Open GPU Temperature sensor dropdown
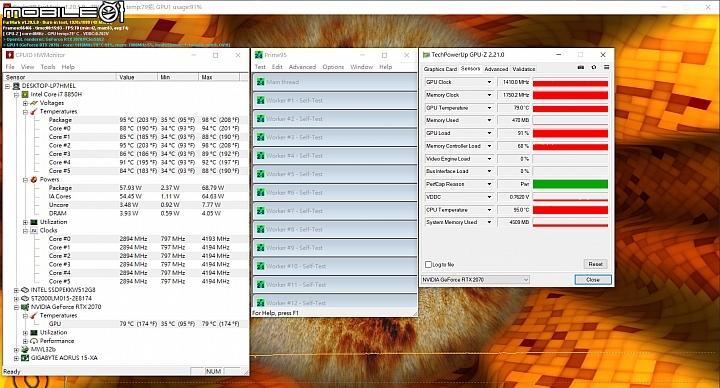 [x=489, y=108]
